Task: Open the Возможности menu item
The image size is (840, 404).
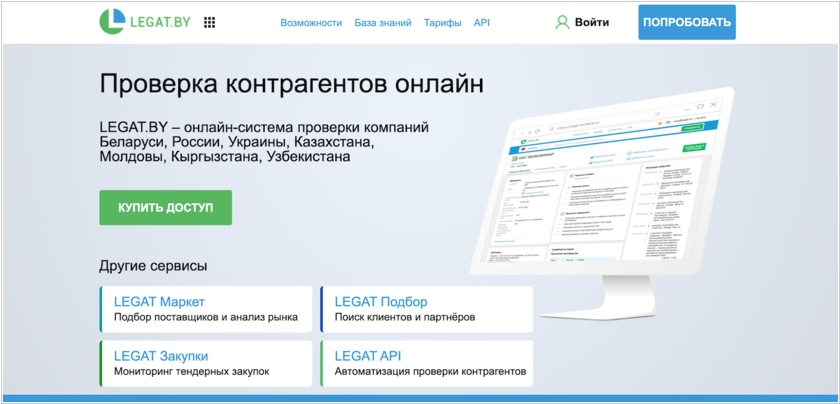Action: [311, 23]
